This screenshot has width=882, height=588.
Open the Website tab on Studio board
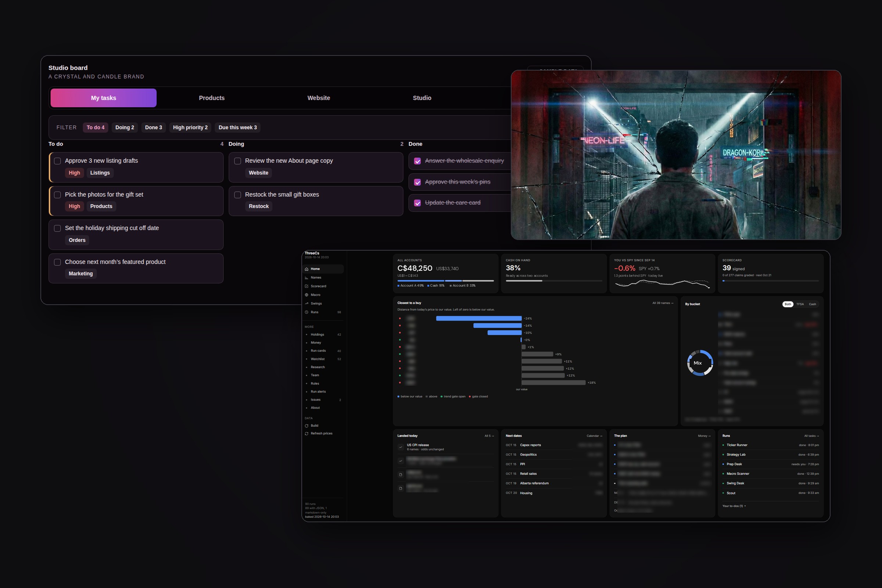click(x=319, y=98)
